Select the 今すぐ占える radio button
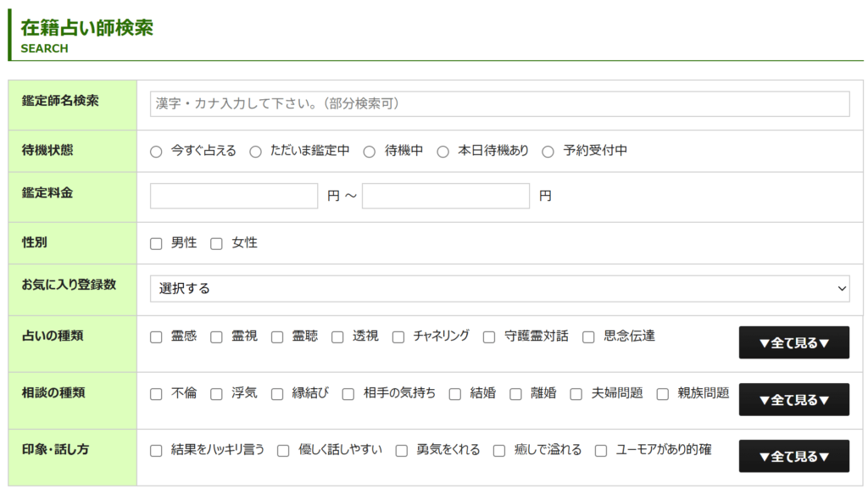The width and height of the screenshot is (868, 489). 156,151
